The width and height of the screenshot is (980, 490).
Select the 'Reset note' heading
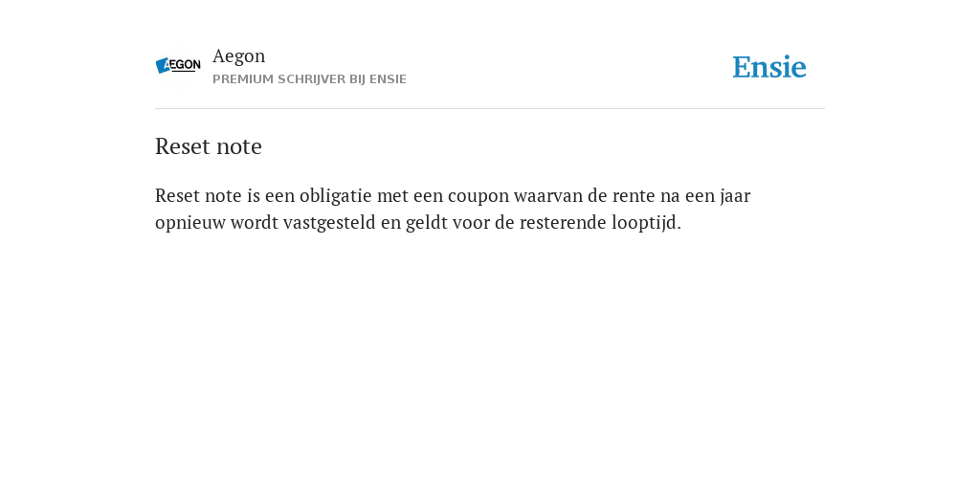point(208,146)
